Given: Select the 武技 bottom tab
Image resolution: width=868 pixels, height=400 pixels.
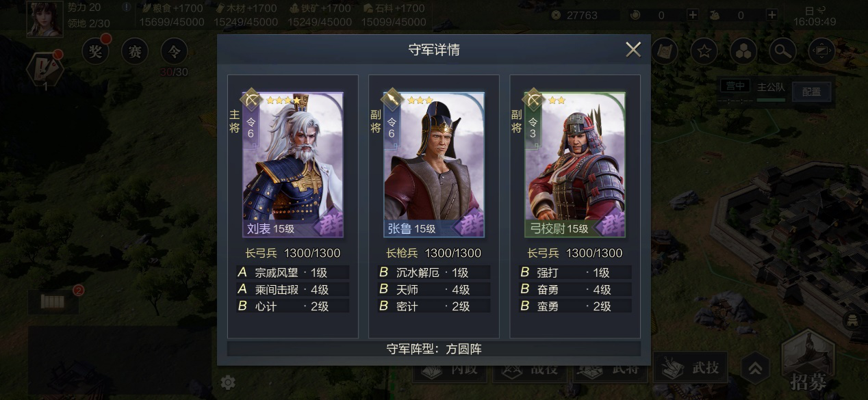Looking at the screenshot, I should [689, 369].
